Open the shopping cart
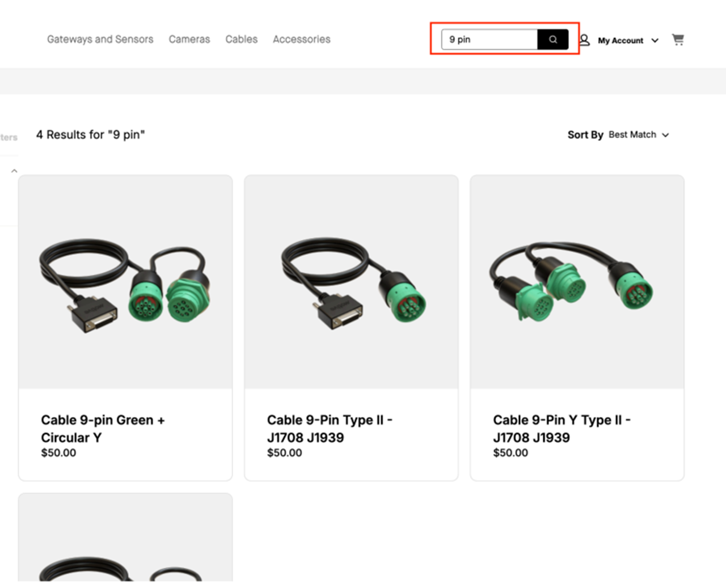This screenshot has height=588, width=726. [678, 40]
